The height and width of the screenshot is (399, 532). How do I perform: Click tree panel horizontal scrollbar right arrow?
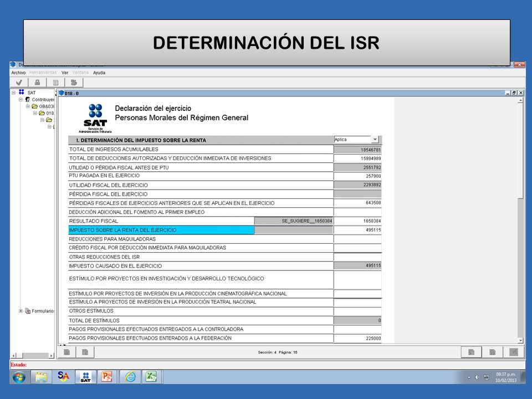point(51,356)
